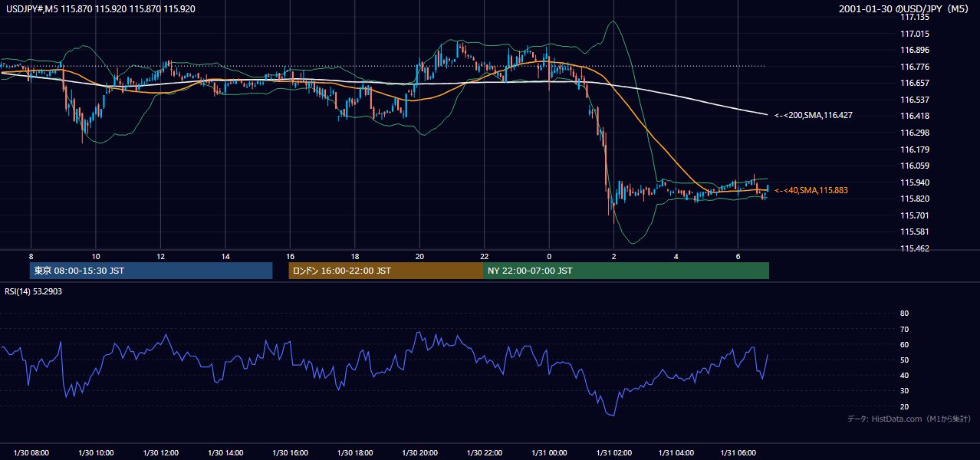Click the 1/30 08:00 date axis label
The image size is (980, 460).
pyautogui.click(x=31, y=453)
